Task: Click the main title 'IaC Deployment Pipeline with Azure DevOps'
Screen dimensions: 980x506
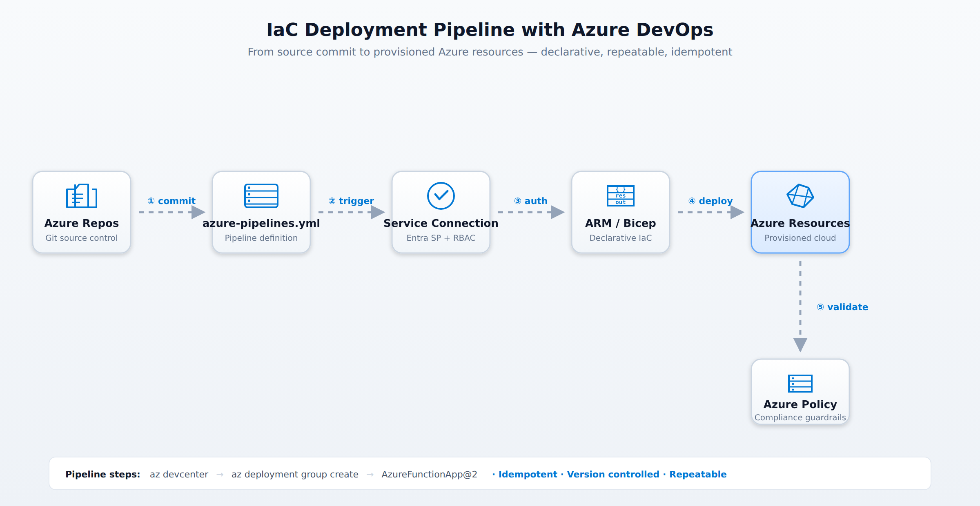Action: [x=490, y=30]
